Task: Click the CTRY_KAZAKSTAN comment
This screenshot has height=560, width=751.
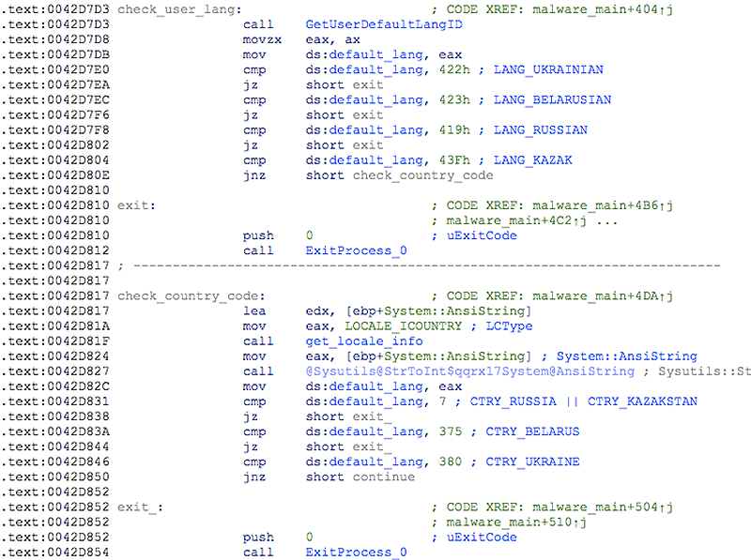Action: 642,401
